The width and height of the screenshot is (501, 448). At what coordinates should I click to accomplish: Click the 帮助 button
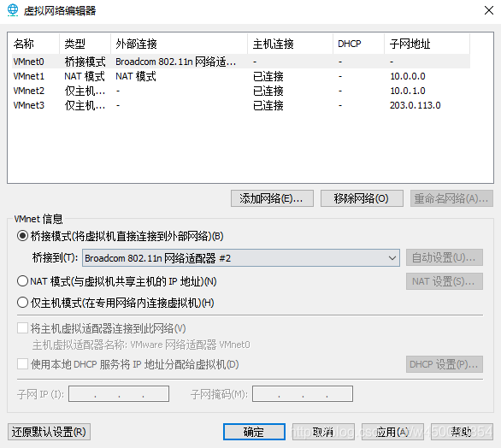pyautogui.click(x=462, y=432)
